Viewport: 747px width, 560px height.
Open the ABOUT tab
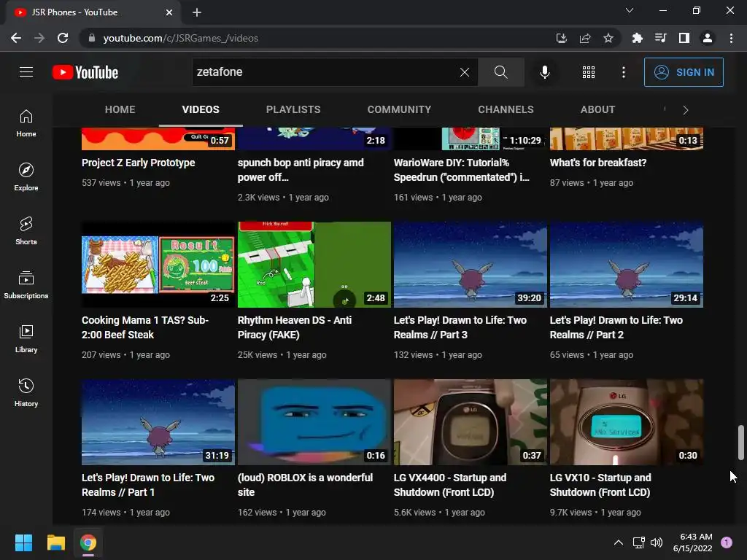tap(597, 109)
